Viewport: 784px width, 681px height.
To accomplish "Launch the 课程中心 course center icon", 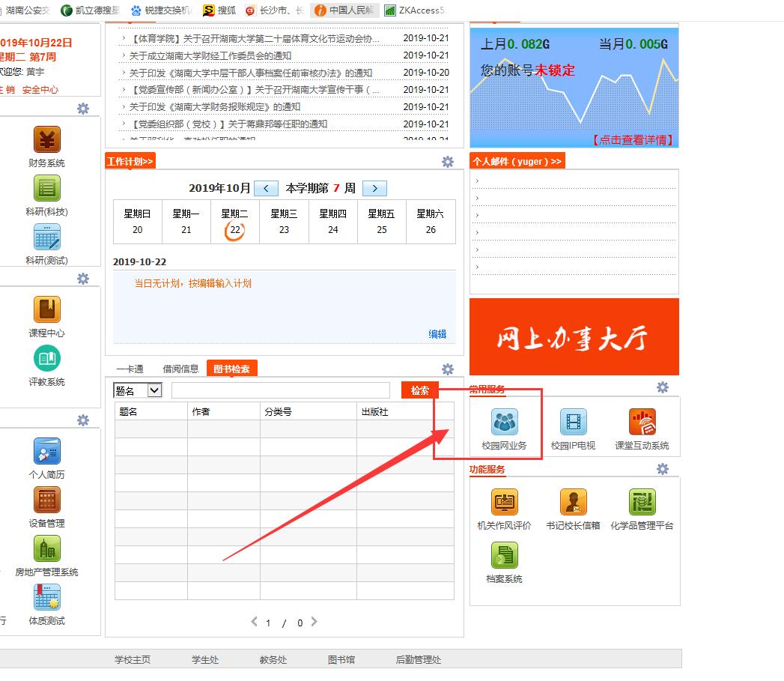I will point(46,310).
